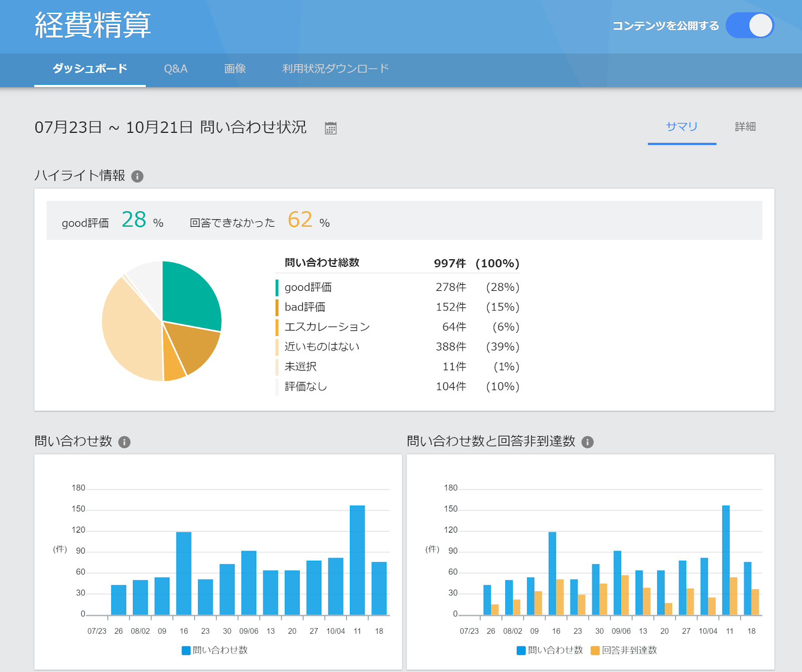The image size is (802, 672).
Task: Click the good評価 278件 value
Action: pyautogui.click(x=451, y=287)
